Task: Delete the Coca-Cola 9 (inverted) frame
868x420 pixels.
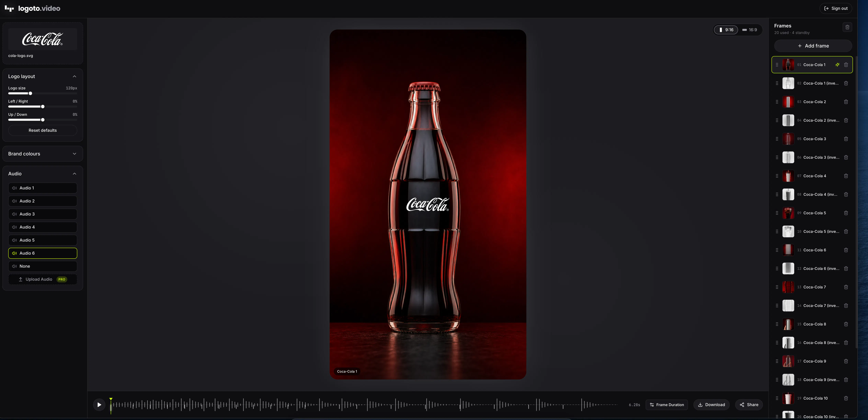Action: [846, 380]
